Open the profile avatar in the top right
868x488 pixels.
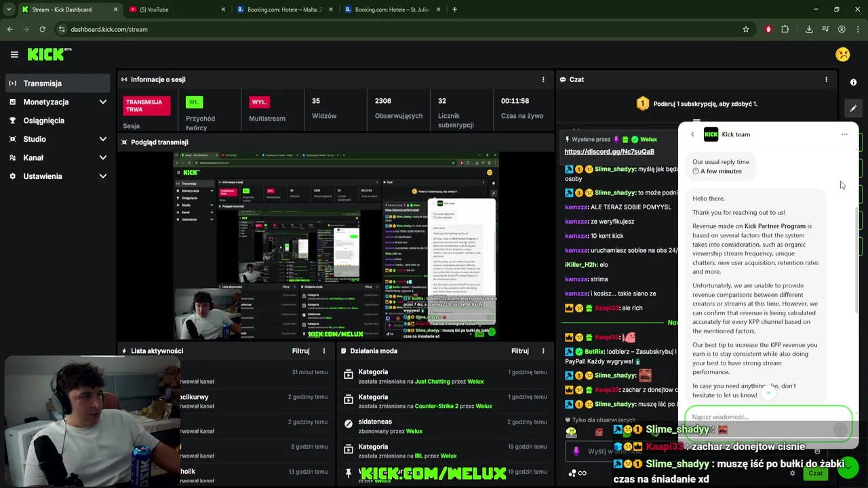[x=842, y=54]
